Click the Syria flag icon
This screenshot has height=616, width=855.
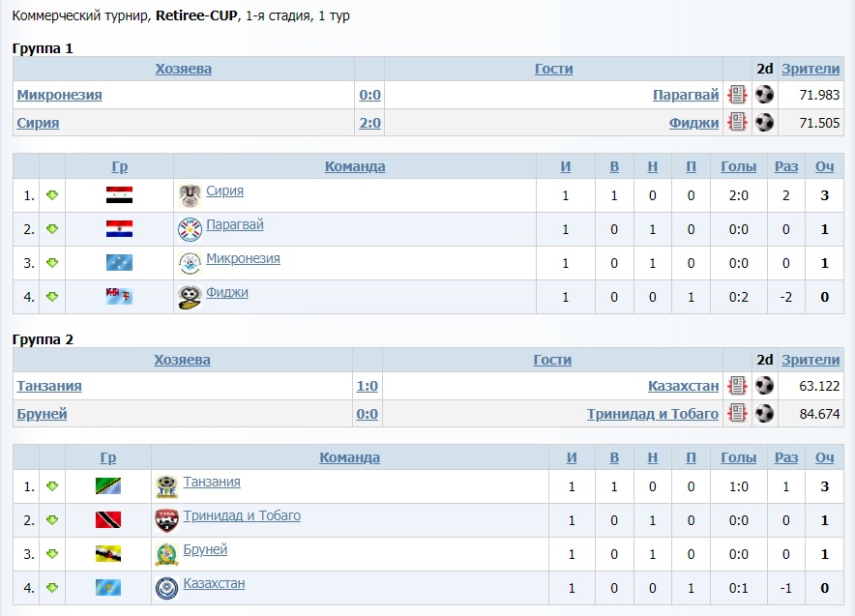click(x=119, y=195)
